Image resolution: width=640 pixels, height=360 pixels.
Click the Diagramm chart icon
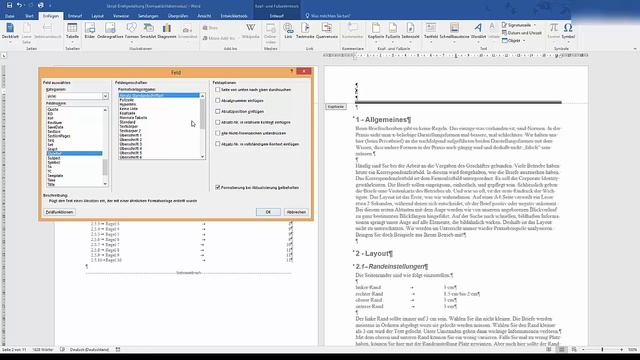[167, 31]
